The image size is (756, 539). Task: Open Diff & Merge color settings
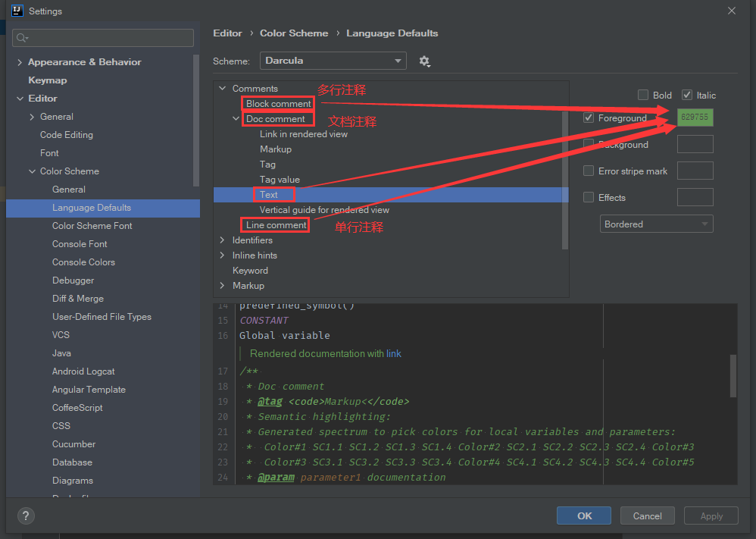coord(77,299)
